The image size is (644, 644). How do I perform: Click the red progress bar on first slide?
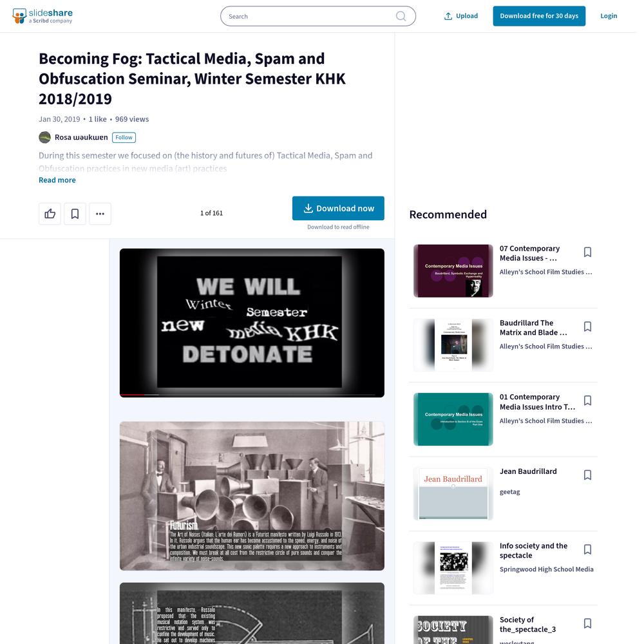(x=132, y=395)
